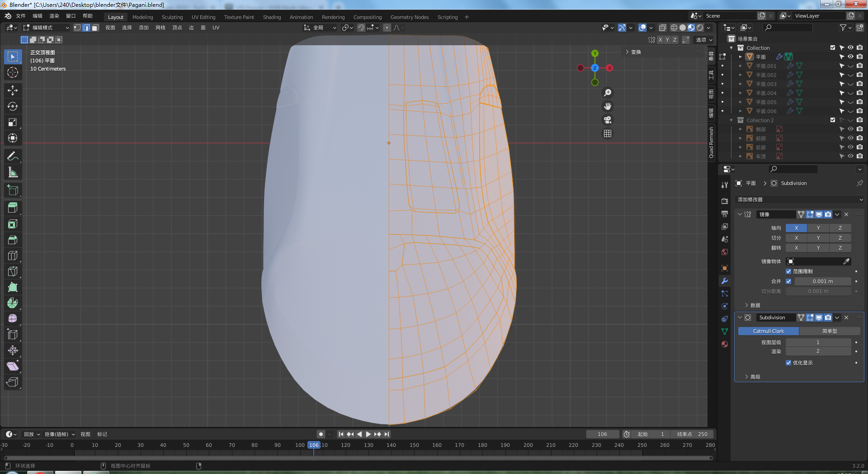The width and height of the screenshot is (868, 474).
Task: Open the 编辑模式 mode dropdown
Action: tap(46, 28)
